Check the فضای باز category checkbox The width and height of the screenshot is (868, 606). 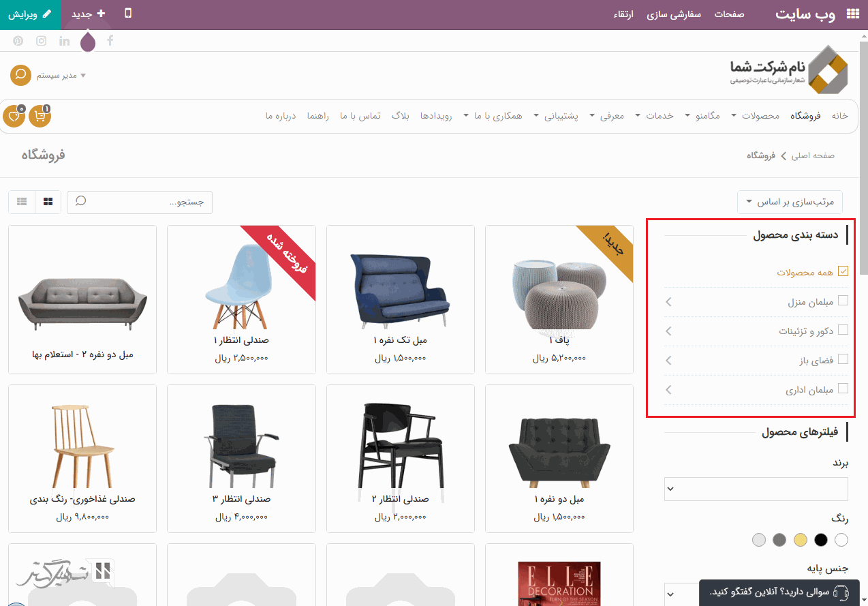point(843,359)
